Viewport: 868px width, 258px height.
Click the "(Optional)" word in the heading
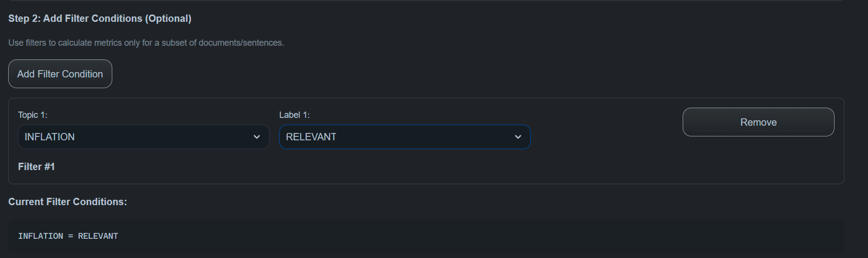pos(168,19)
